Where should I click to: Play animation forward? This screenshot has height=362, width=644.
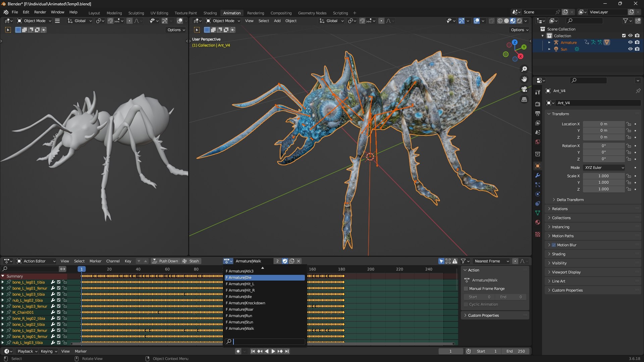273,351
